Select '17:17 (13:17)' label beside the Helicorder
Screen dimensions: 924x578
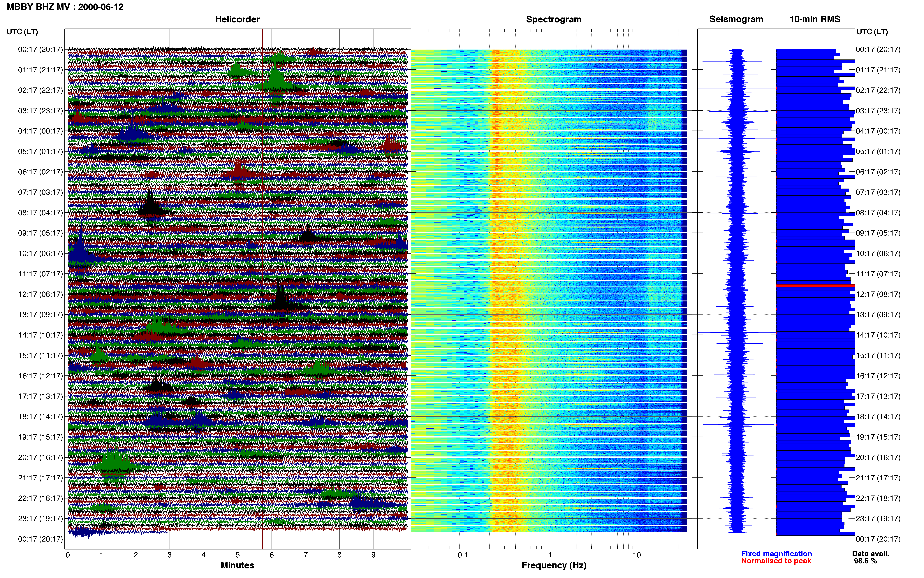[41, 396]
